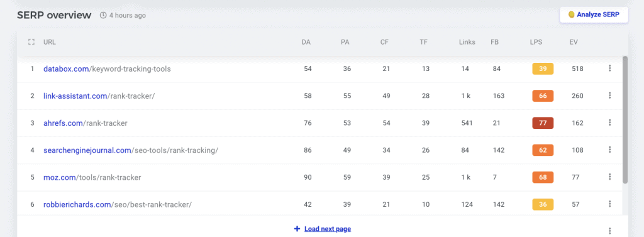
Task: Click Load next page link
Action: [323, 229]
